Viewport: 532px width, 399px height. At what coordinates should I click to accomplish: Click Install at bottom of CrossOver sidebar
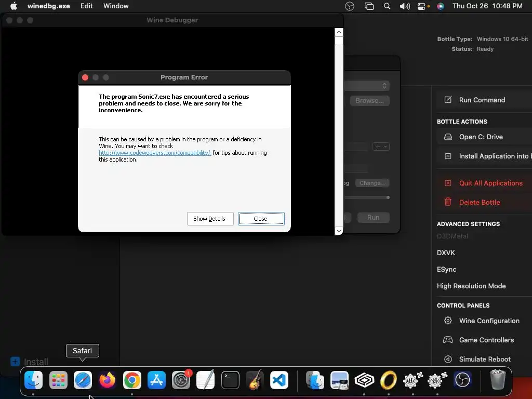pyautogui.click(x=29, y=362)
